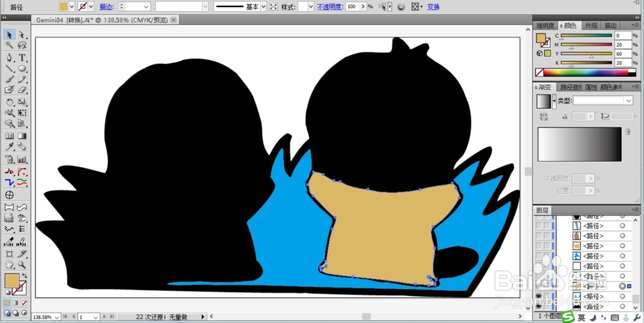The height and width of the screenshot is (323, 644).
Task: Select the Mesh tool
Action: coord(10,136)
